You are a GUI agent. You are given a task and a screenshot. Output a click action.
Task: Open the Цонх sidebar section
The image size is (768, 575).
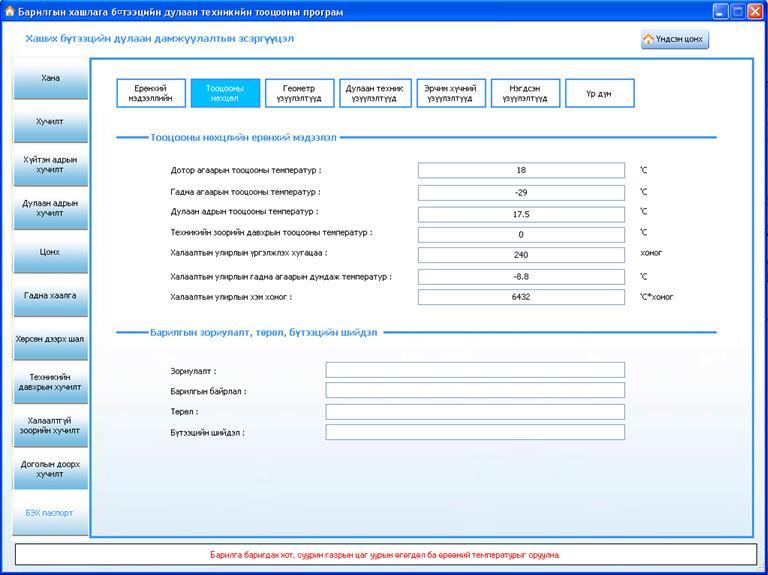point(50,252)
